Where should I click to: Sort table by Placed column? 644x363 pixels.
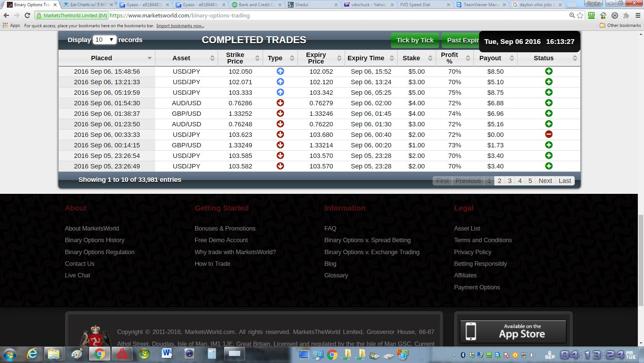(x=107, y=58)
